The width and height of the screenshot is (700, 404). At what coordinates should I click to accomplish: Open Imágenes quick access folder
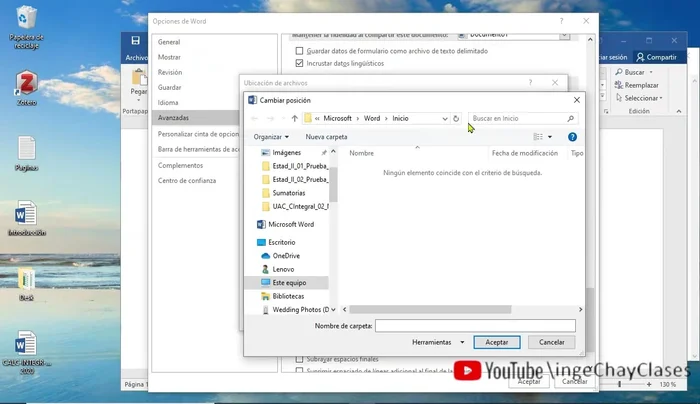click(281, 153)
